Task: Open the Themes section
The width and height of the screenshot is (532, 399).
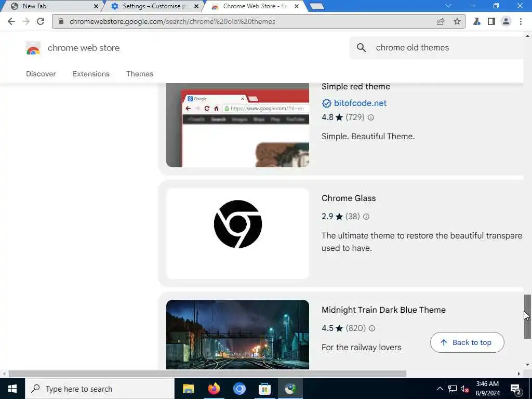Action: click(140, 74)
